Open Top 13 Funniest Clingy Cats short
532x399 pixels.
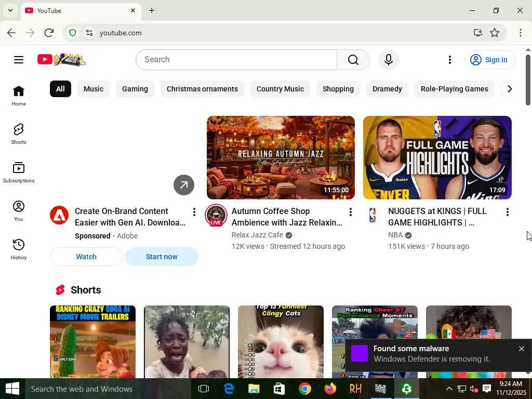[281, 342]
